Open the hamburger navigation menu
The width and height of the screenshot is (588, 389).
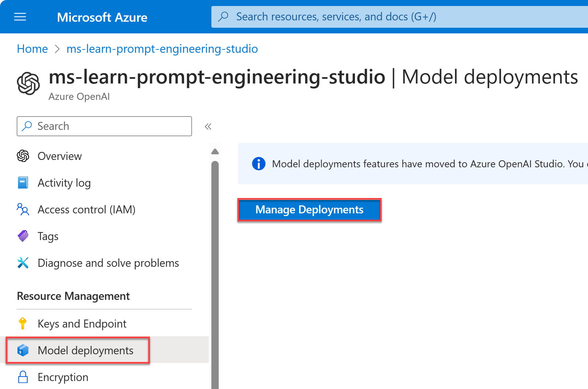pos(20,17)
